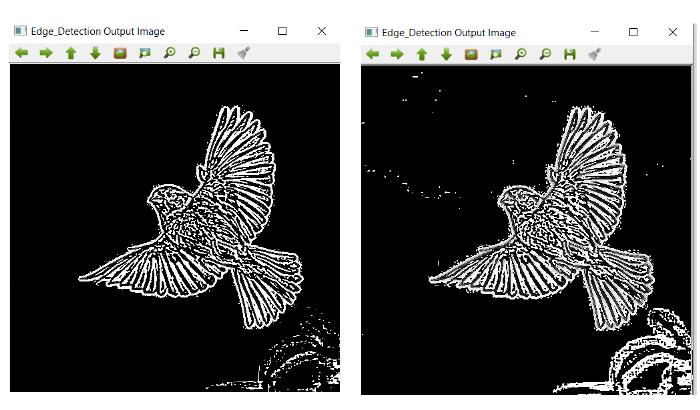The width and height of the screenshot is (700, 410).
Task: Zoom in using the plus magnifier in right window
Action: (x=521, y=54)
